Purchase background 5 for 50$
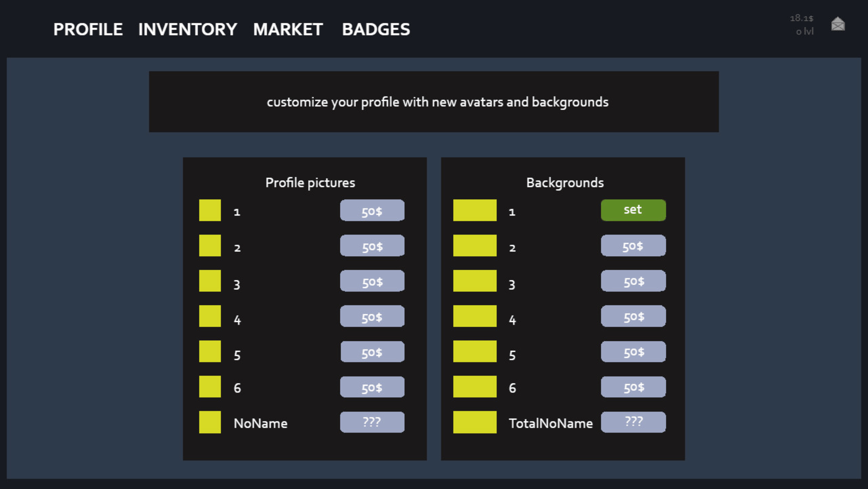 633,352
